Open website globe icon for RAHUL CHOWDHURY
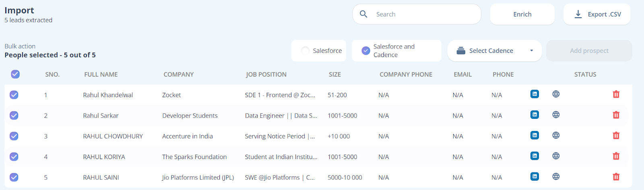 (556, 135)
